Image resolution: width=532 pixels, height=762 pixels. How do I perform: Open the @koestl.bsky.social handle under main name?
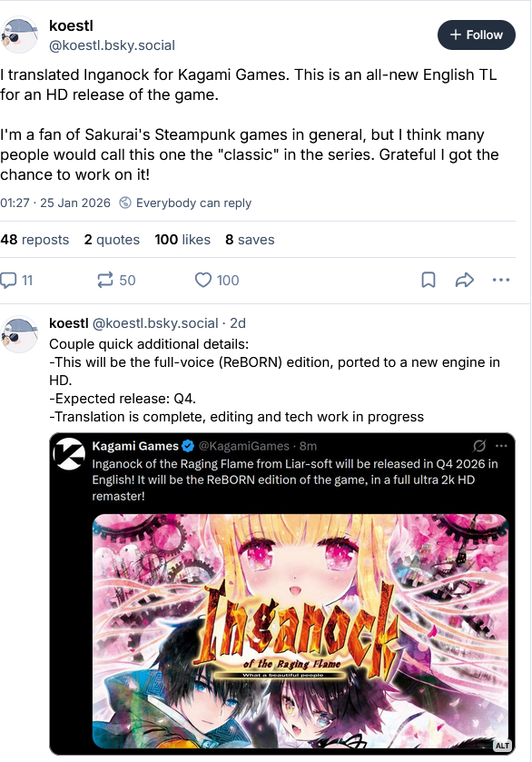(113, 45)
